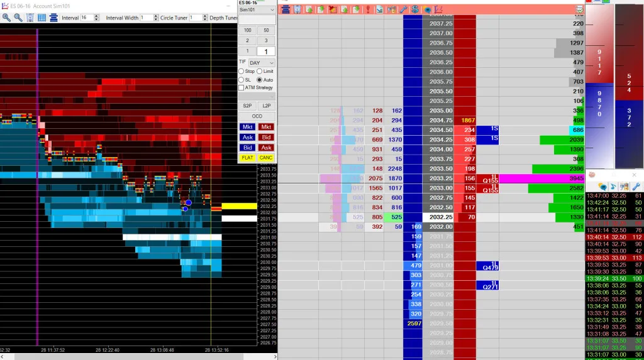Click the S2P button

point(247,106)
